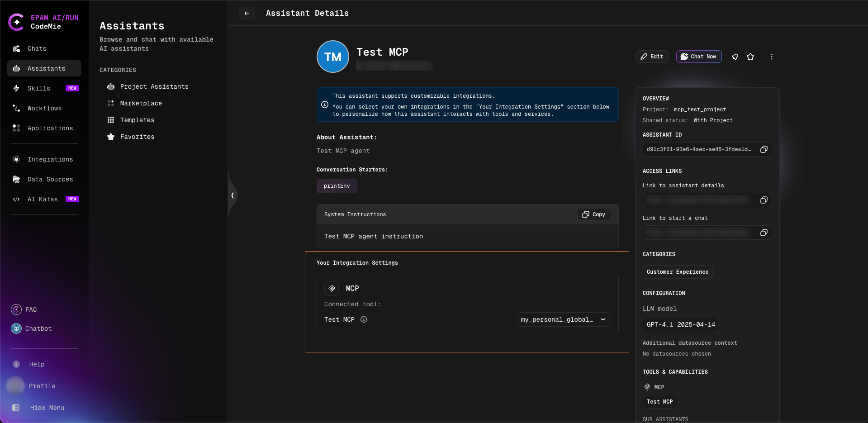The height and width of the screenshot is (423, 868).
Task: Click the NEW badge next to Skills
Action: click(x=72, y=88)
